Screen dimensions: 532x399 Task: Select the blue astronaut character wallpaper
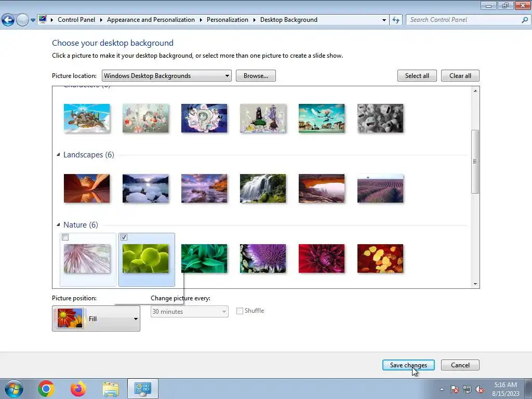click(204, 118)
